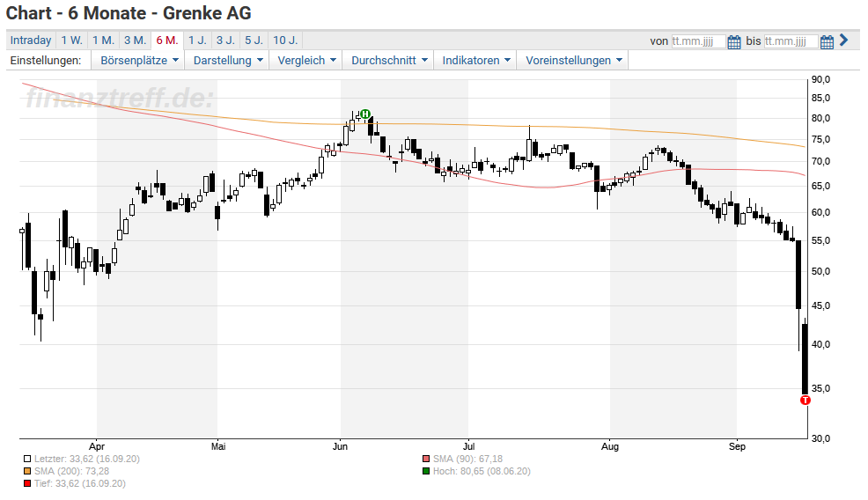The height and width of the screenshot is (500, 868).
Task: Select the 1 W. timeframe tab
Action: (72, 40)
